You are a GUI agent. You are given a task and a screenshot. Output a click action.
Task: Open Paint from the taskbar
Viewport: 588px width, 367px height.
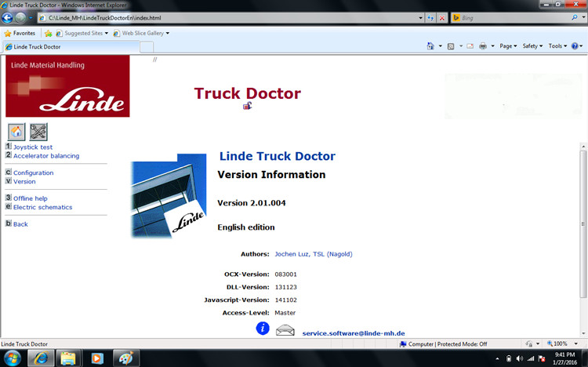126,358
